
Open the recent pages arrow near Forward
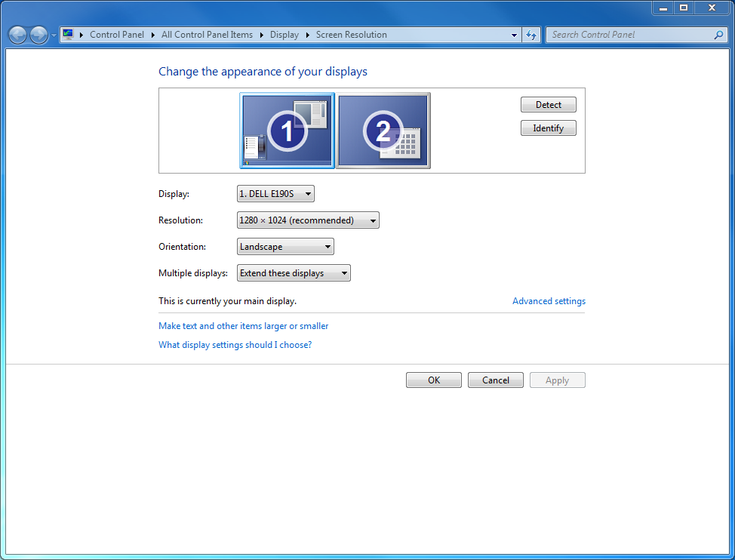tap(54, 35)
